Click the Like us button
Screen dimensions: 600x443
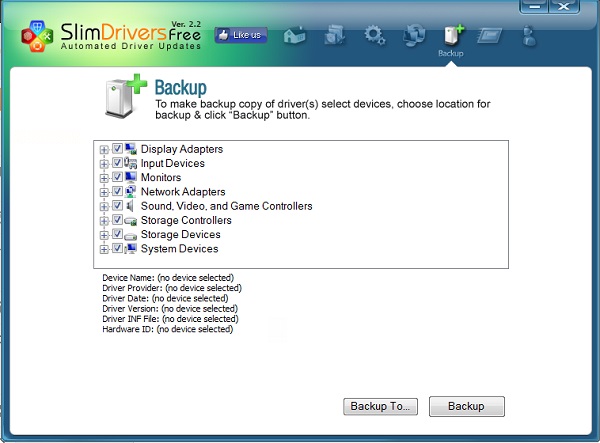point(241,35)
